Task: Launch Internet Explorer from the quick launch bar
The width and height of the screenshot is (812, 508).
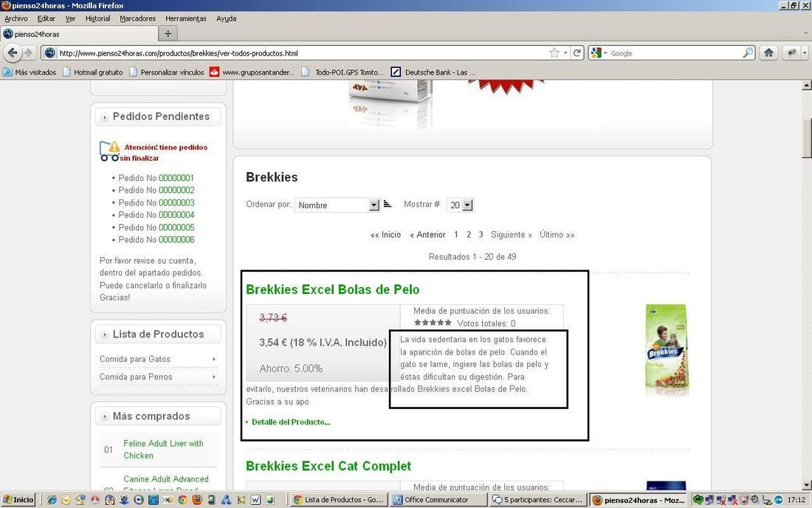Action: 52,500
